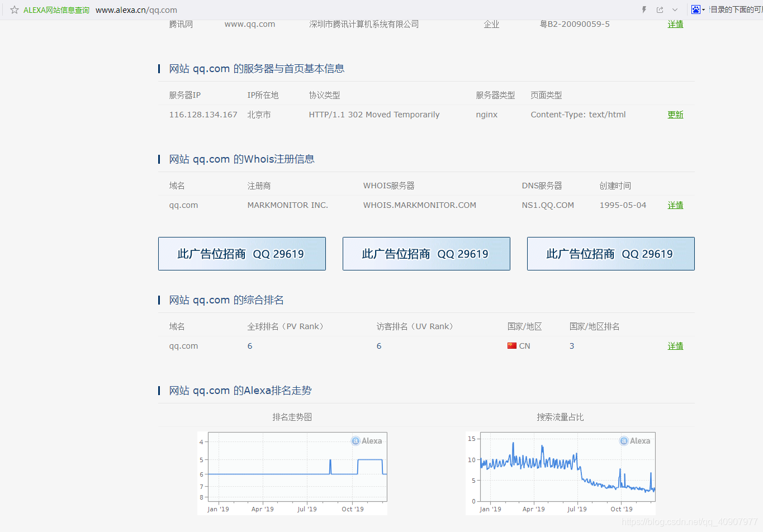The image size is (763, 532).
Task: Expand the search engine selector arrow
Action: 703,10
